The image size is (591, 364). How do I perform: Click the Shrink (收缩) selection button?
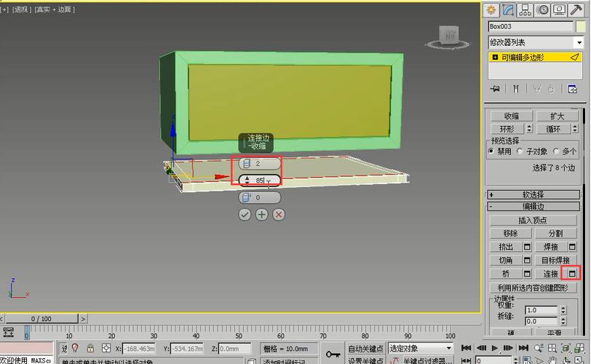tap(512, 116)
